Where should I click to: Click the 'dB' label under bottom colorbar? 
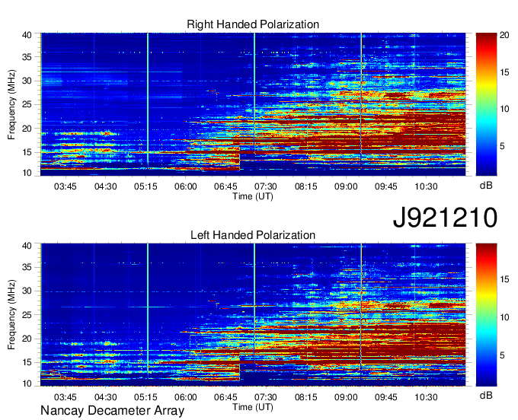click(x=486, y=395)
